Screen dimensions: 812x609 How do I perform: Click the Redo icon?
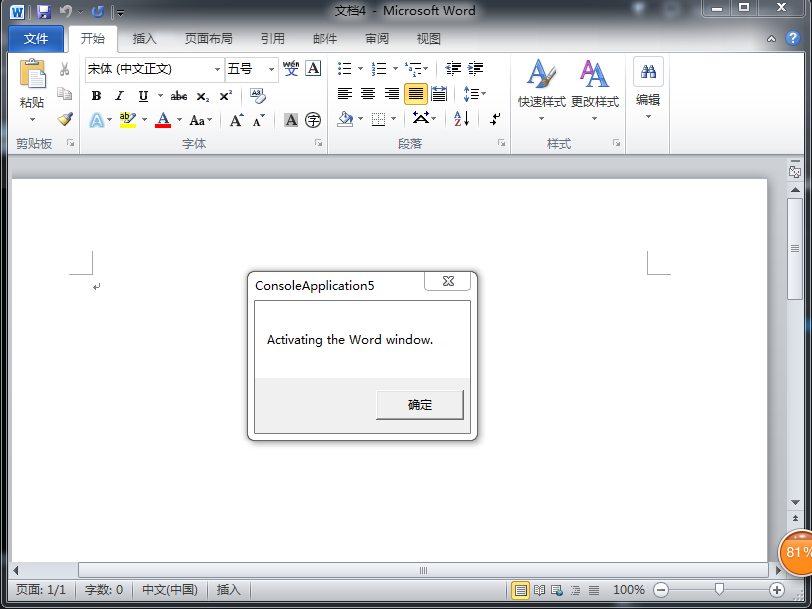(98, 11)
